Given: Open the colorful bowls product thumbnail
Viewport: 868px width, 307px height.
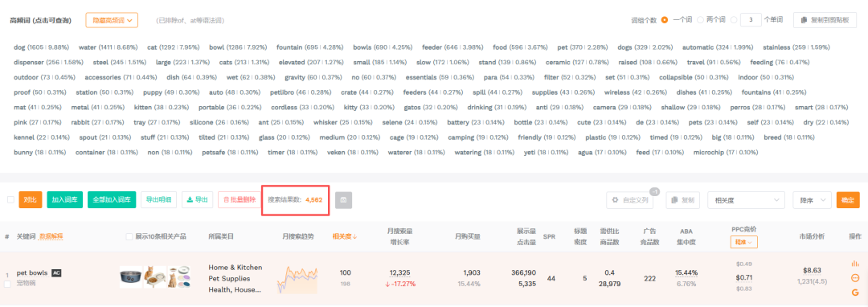Looking at the screenshot, I should click(179, 276).
